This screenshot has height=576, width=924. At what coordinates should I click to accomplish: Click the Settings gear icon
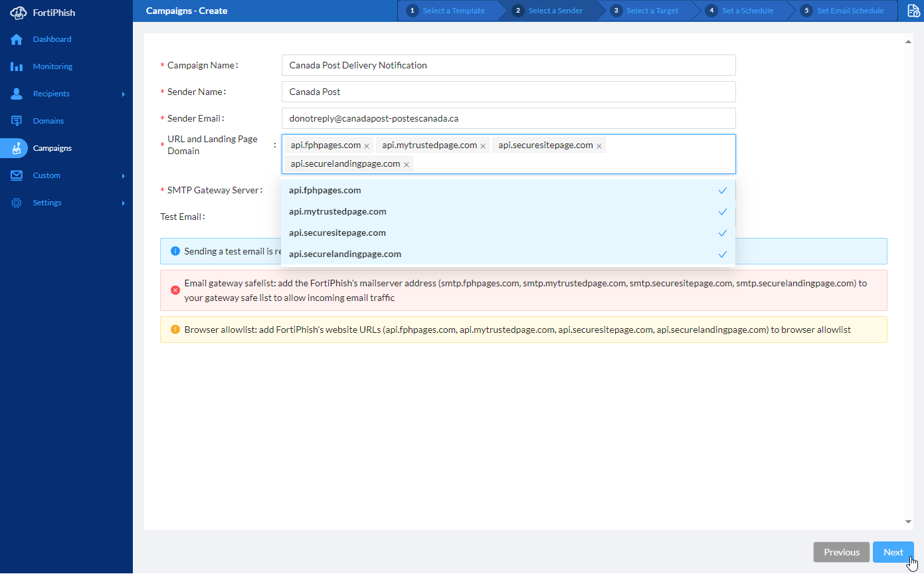17,203
